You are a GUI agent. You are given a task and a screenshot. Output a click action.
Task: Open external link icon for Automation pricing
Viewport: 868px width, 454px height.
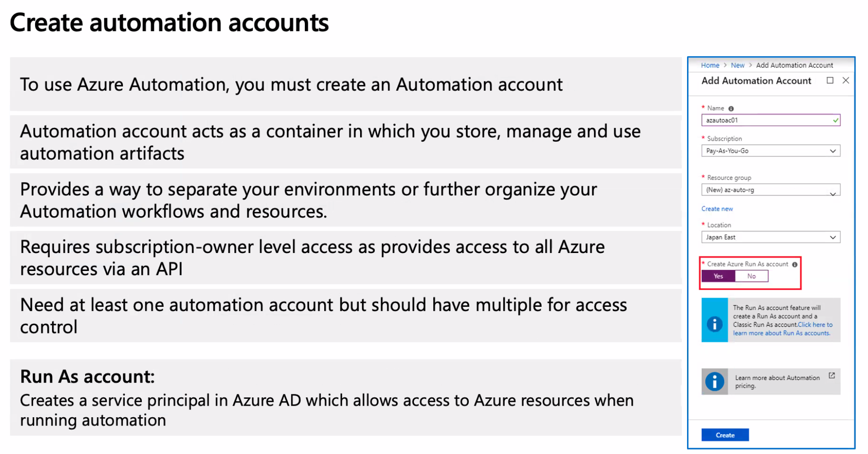click(832, 375)
